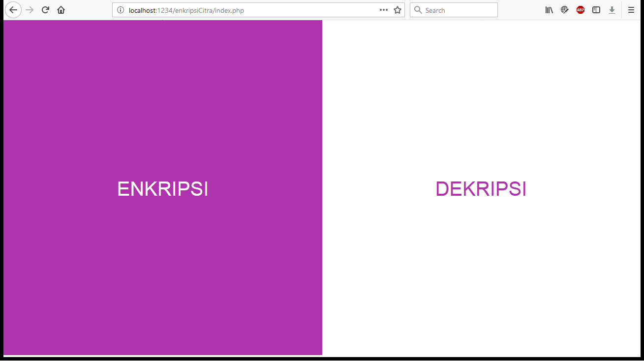Open the DEKRIPSI page link
644x361 pixels.
(x=481, y=189)
